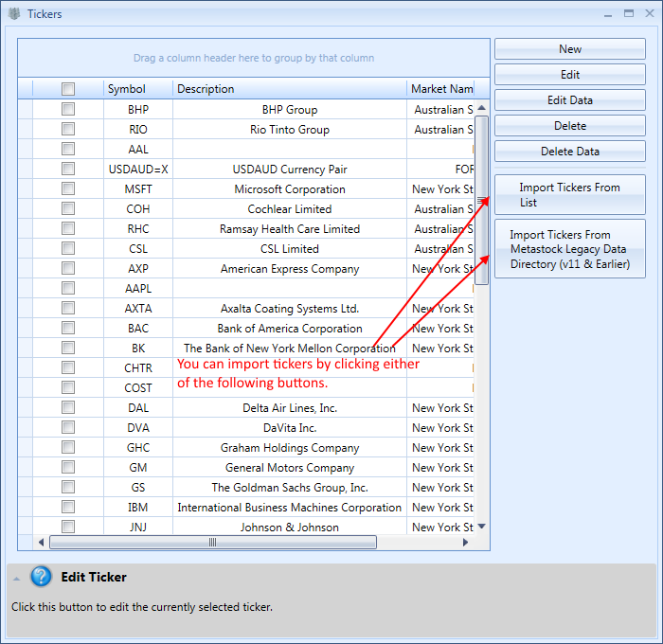The height and width of the screenshot is (644, 663).
Task: Minimize the Tickers window
Action: (x=608, y=15)
